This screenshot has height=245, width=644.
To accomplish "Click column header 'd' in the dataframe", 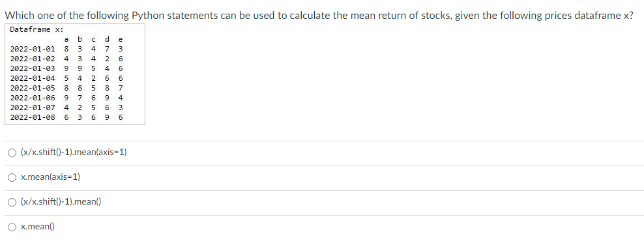I will [x=107, y=39].
